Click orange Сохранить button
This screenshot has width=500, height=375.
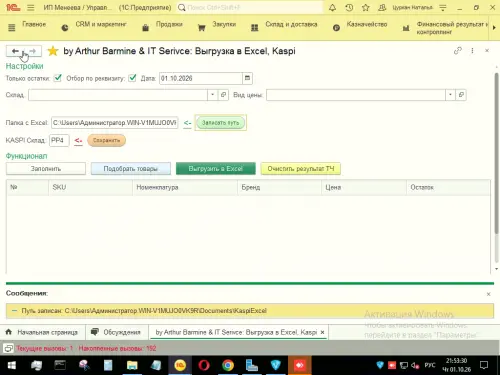[106, 141]
